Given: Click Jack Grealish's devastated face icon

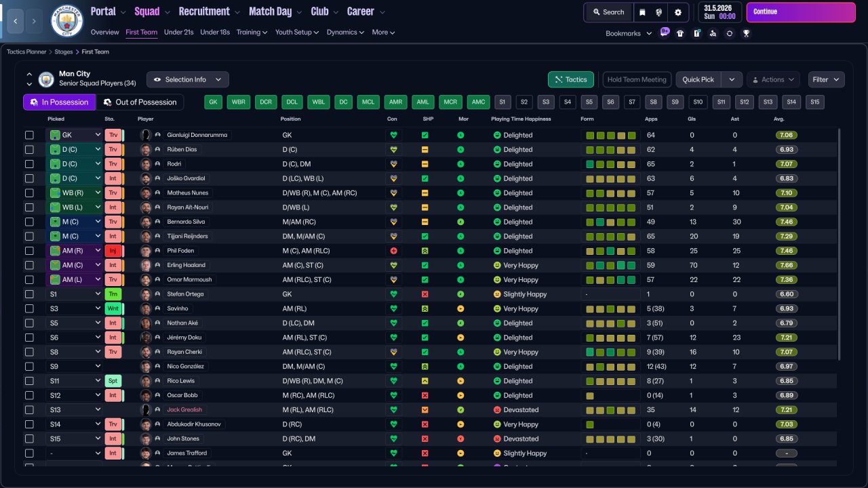Looking at the screenshot, I should (497, 410).
